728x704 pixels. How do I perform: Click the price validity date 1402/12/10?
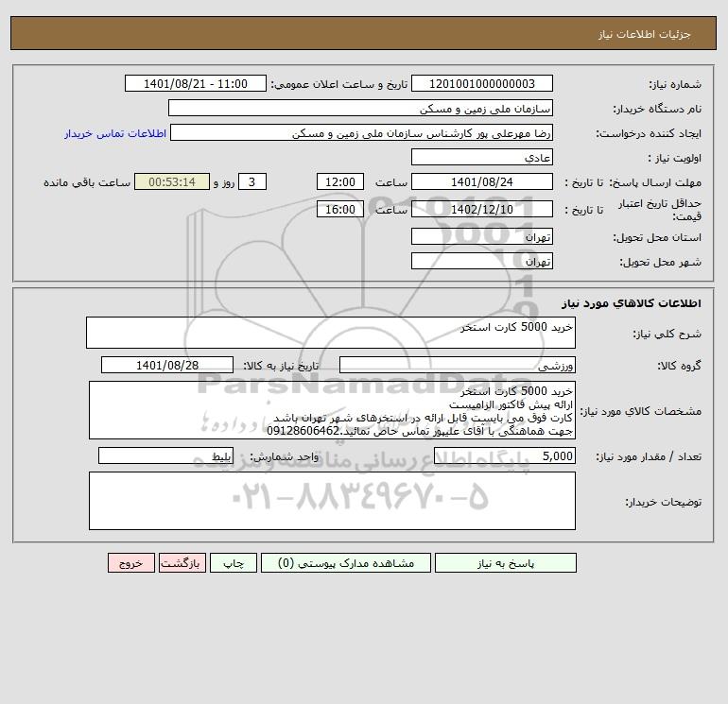(x=482, y=209)
